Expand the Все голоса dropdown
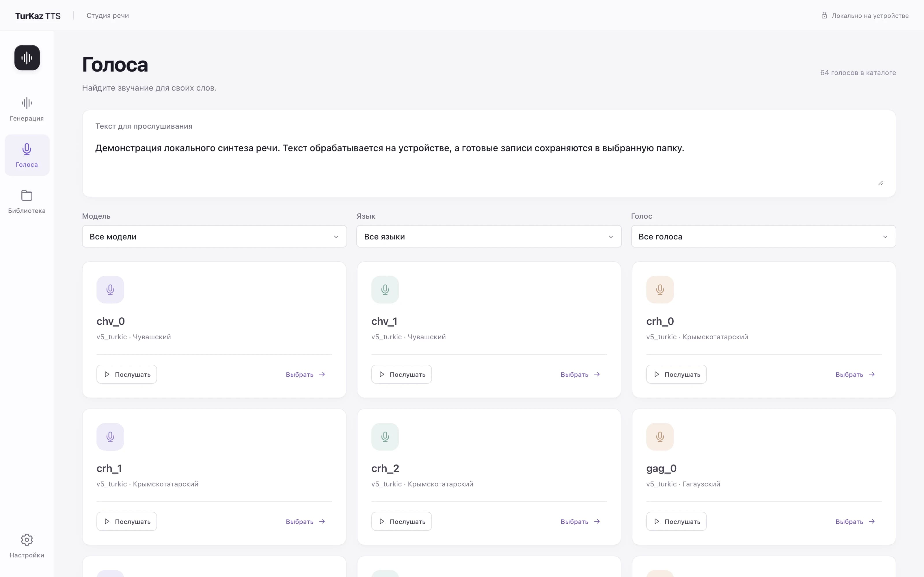The height and width of the screenshot is (577, 924). click(763, 236)
